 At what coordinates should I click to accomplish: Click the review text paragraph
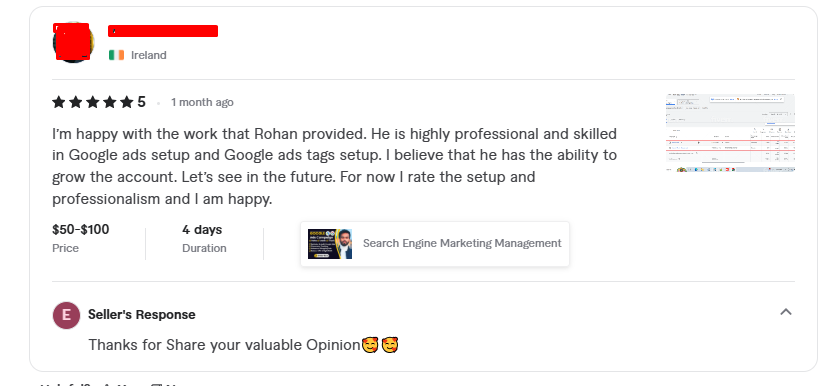point(335,166)
